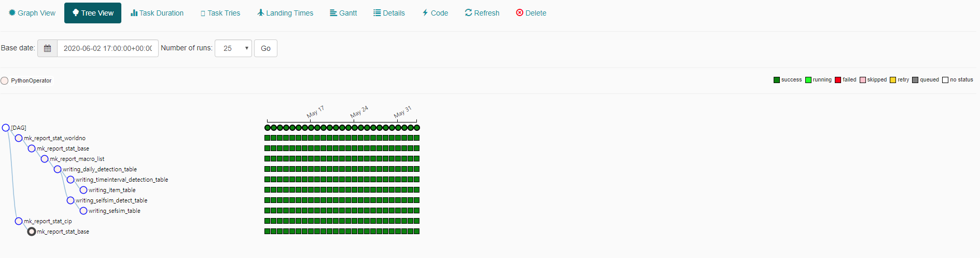
Task: Click the first DAG run circle
Action: coord(268,128)
